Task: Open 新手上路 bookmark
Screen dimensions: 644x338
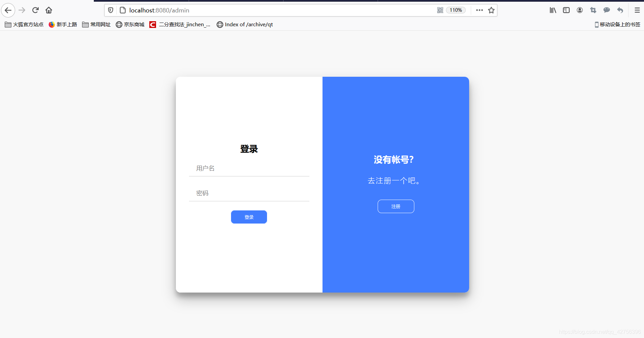Action: [x=63, y=25]
